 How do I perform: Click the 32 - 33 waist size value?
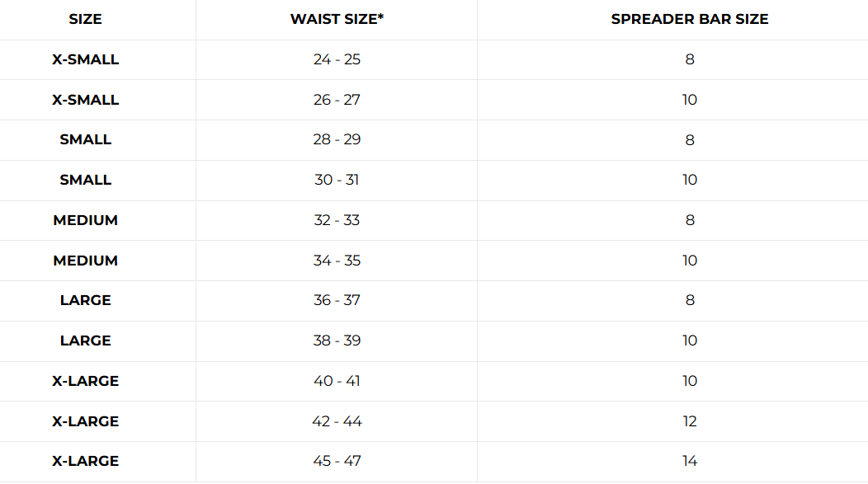pos(337,220)
